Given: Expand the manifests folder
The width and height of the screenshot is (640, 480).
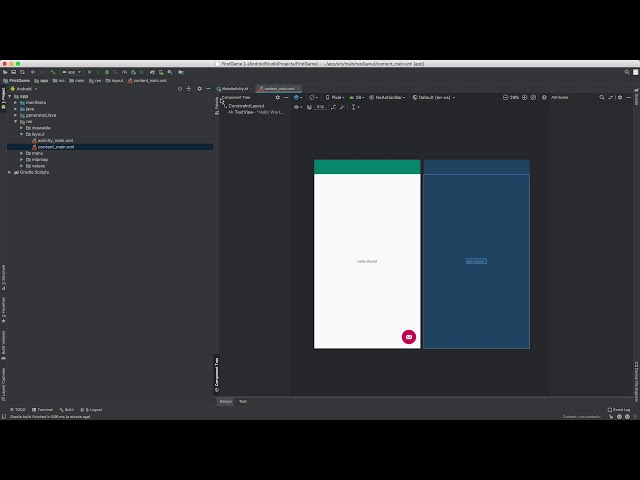Looking at the screenshot, I should [16, 102].
